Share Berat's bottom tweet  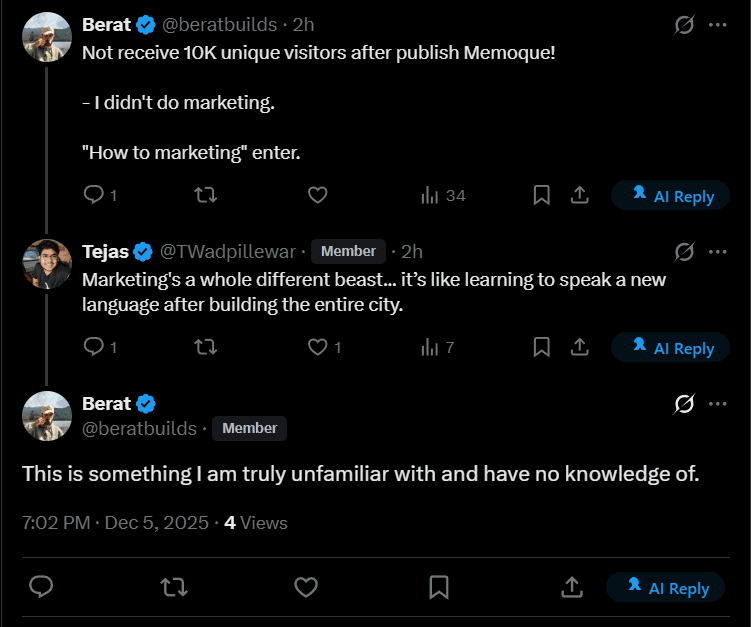pos(571,586)
